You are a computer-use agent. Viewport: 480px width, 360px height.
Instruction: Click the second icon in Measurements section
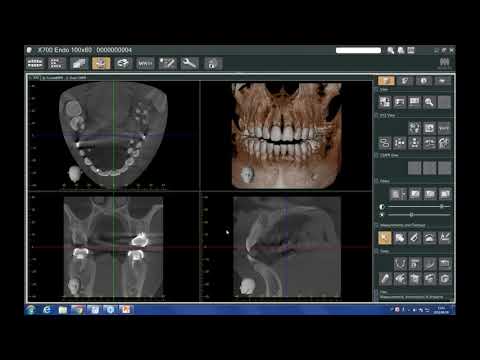point(400,238)
